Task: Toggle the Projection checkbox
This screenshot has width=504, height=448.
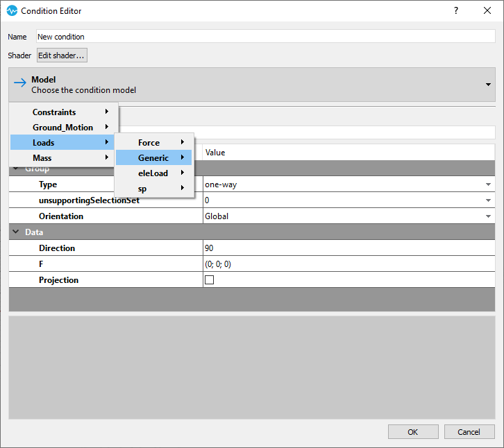Action: point(210,280)
